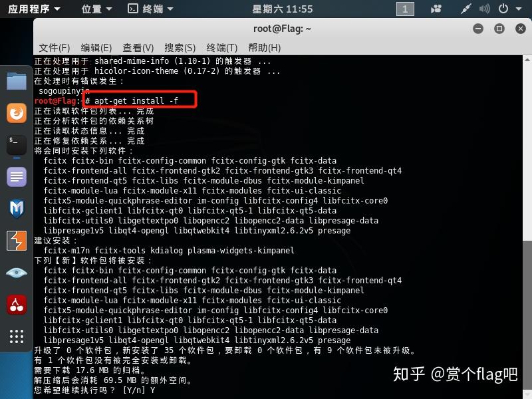
Task: Open the text notes icon in dock
Action: pos(16,177)
